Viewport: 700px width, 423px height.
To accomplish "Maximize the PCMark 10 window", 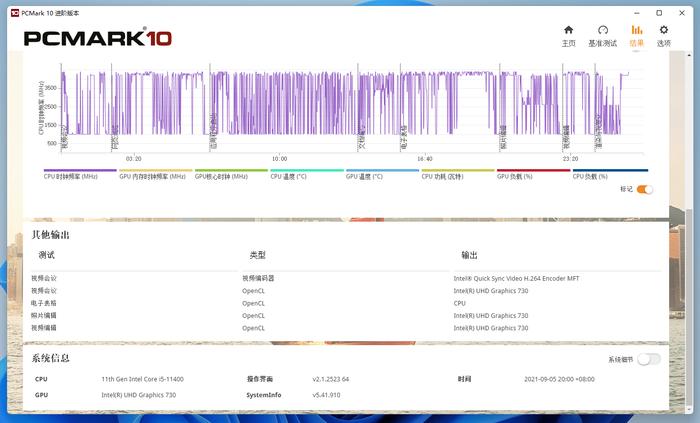I will (659, 13).
